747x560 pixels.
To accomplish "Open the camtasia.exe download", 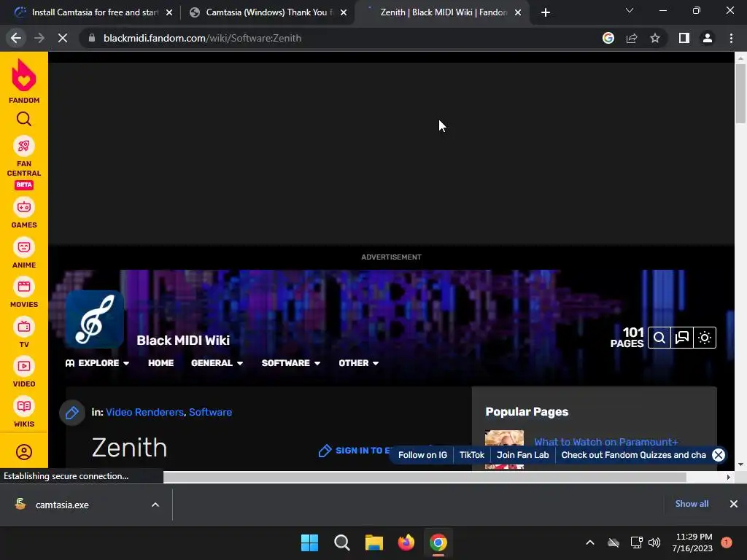I will point(62,505).
